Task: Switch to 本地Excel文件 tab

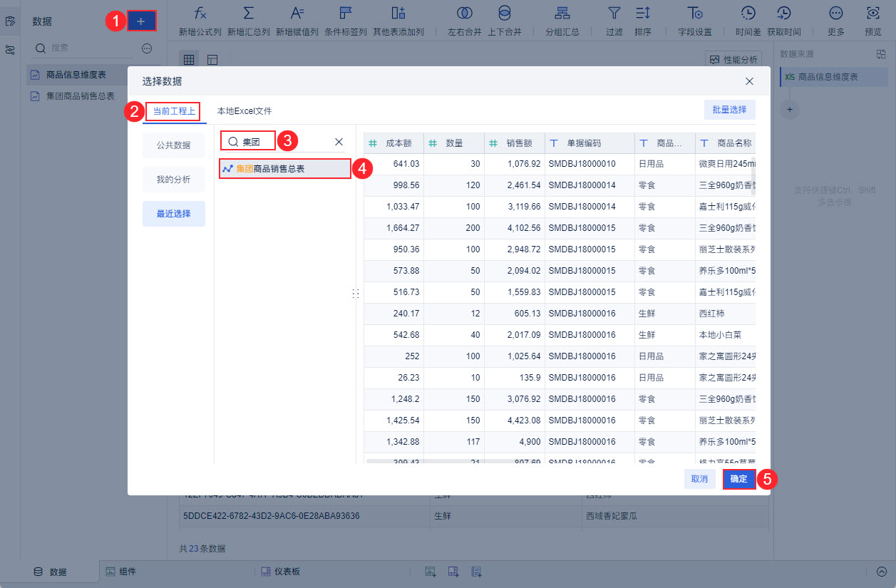Action: click(244, 111)
